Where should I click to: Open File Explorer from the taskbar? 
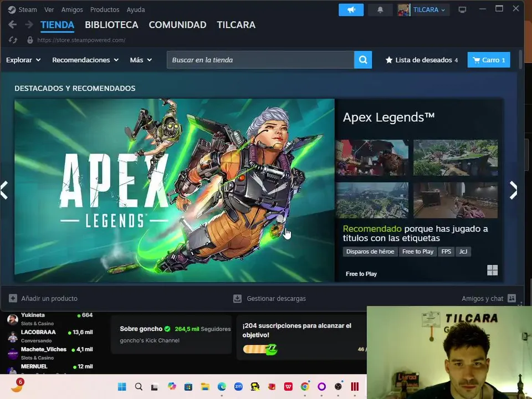205,386
